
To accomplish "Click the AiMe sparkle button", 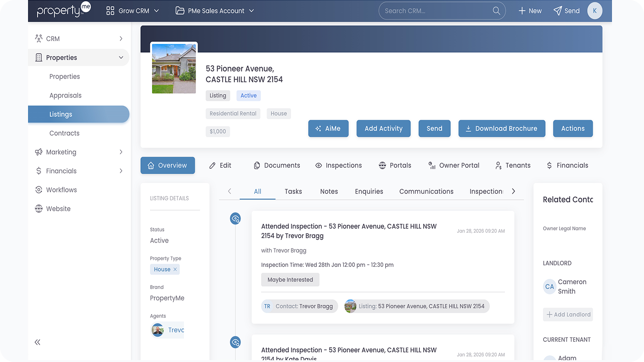I will tap(328, 128).
